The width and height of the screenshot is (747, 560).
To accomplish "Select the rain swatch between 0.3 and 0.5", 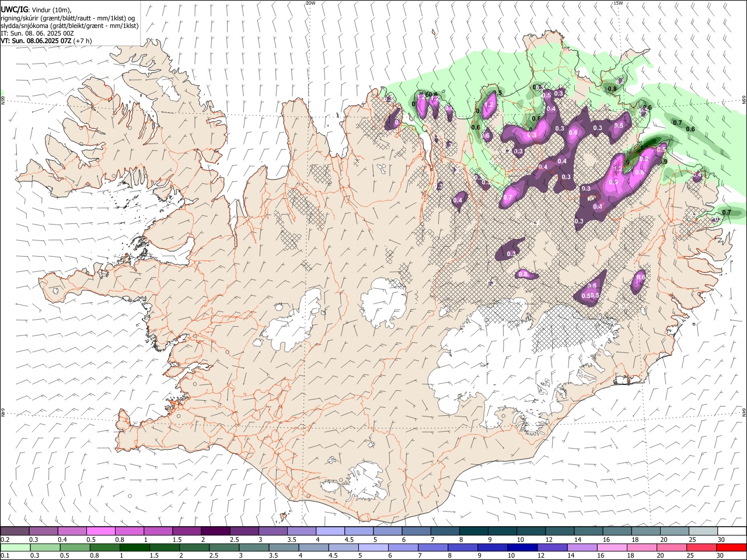I will pyautogui.click(x=45, y=548).
